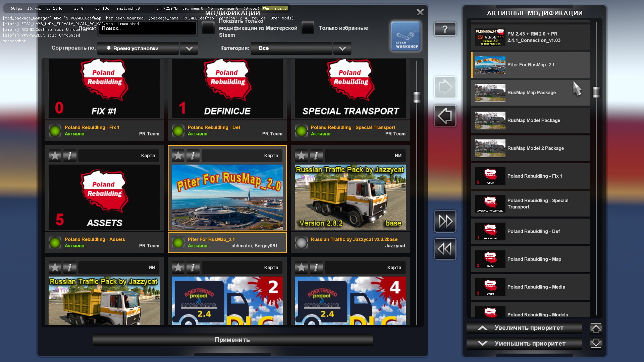Show info for ROExtended project 2 mod
This screenshot has width=644, height=362.
(193, 267)
